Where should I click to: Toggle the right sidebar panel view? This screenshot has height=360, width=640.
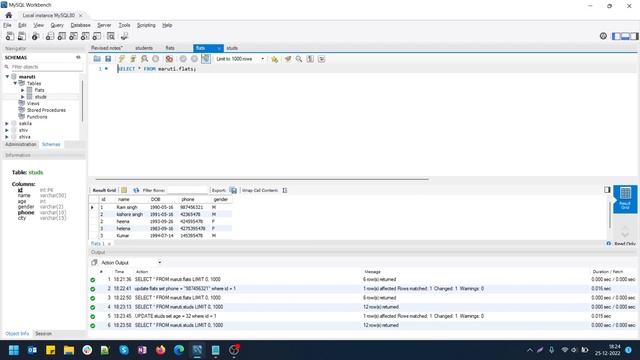(634, 36)
